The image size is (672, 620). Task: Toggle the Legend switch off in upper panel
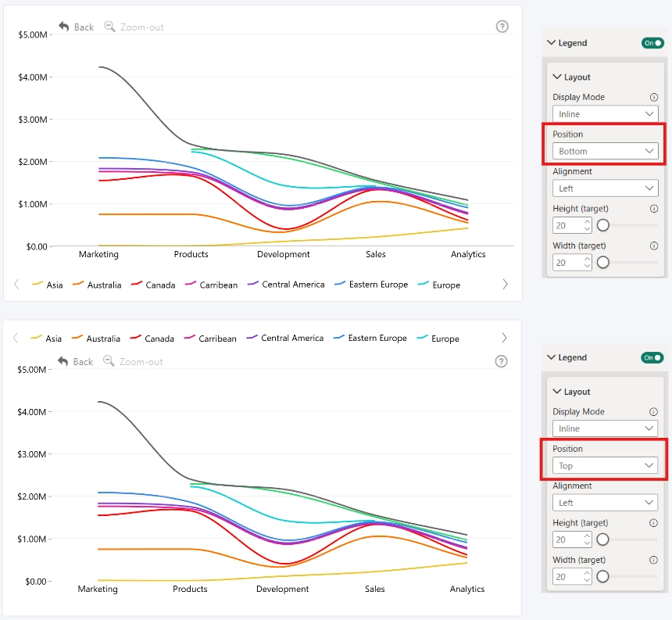pos(652,43)
